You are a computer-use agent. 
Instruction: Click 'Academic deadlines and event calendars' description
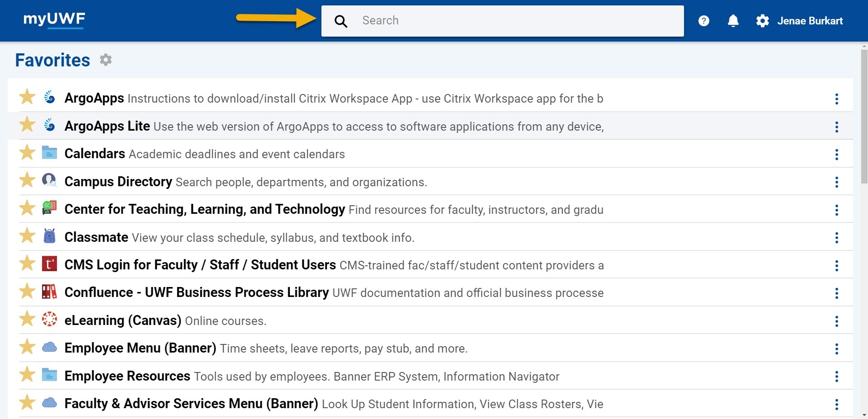(x=237, y=154)
